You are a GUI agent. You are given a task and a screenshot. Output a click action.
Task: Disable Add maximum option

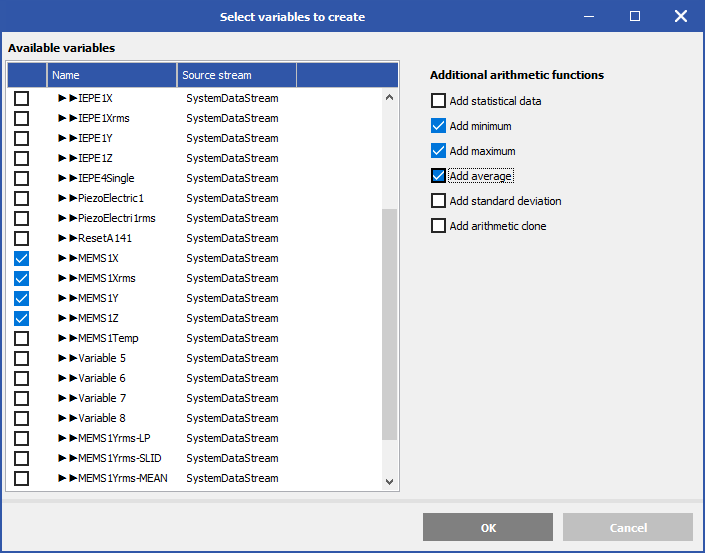[438, 151]
